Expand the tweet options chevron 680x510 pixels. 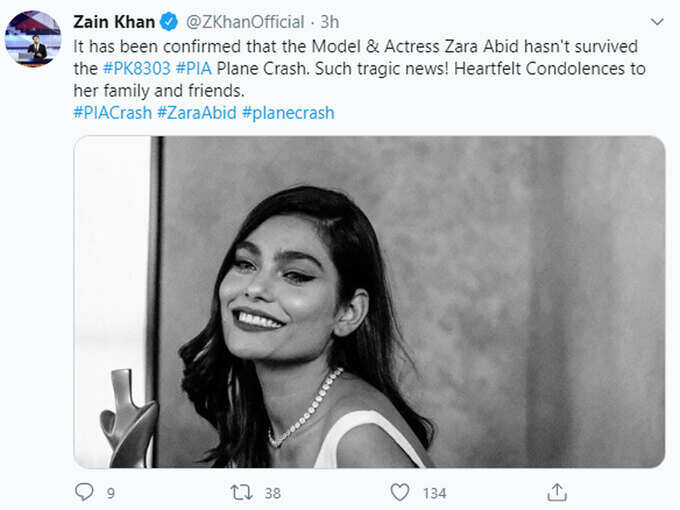[x=657, y=22]
